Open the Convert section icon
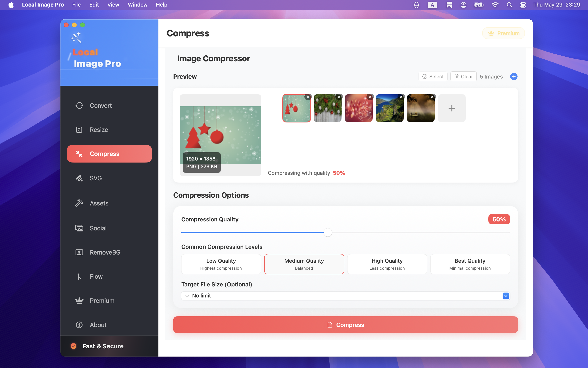The height and width of the screenshot is (368, 588). click(x=79, y=105)
